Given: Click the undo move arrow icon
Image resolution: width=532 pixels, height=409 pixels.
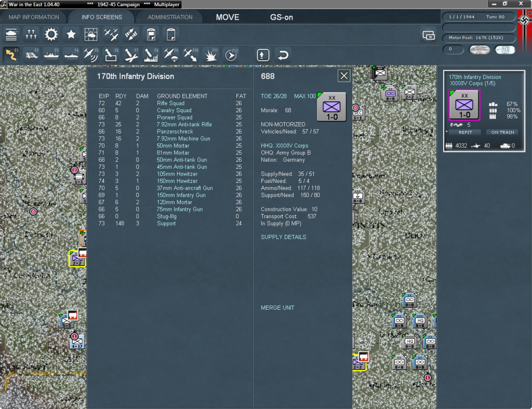Looking at the screenshot, I should click(x=283, y=55).
